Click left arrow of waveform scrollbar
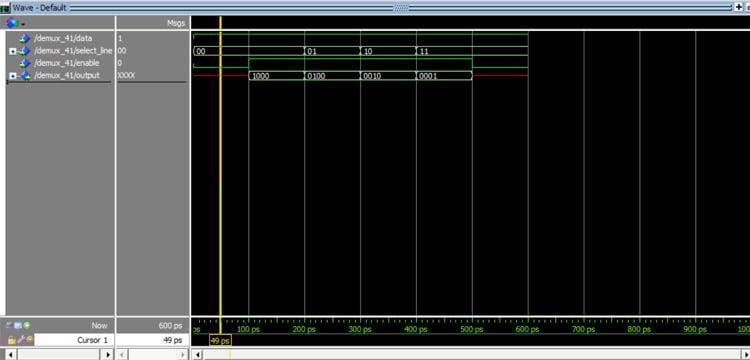 click(x=197, y=354)
